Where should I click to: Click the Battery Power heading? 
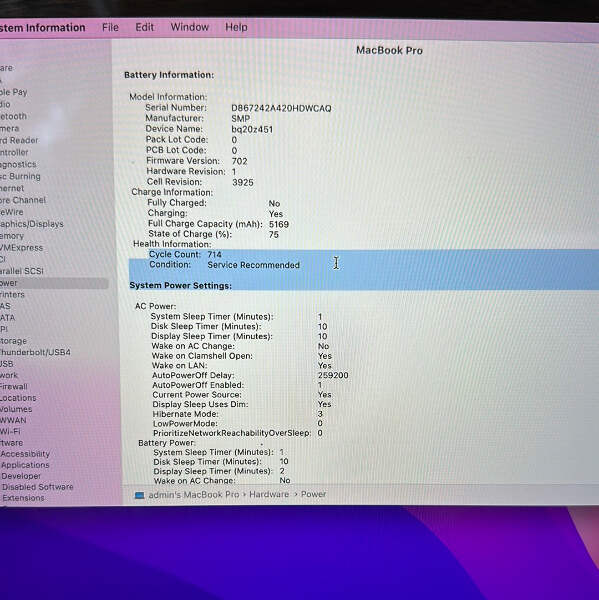(x=167, y=443)
